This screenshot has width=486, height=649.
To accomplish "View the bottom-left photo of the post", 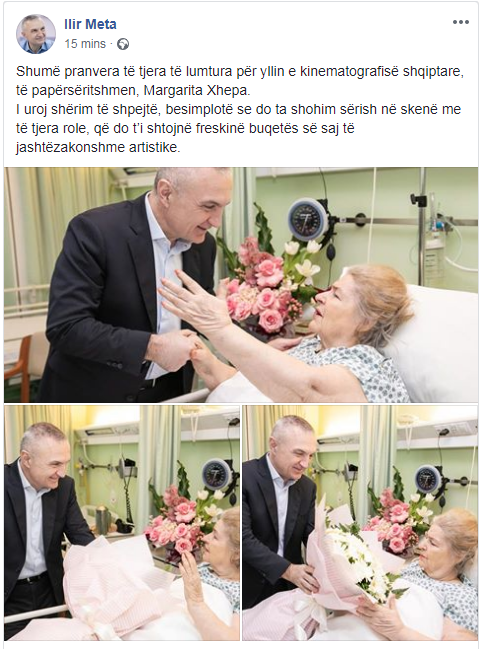I will 122,523.
